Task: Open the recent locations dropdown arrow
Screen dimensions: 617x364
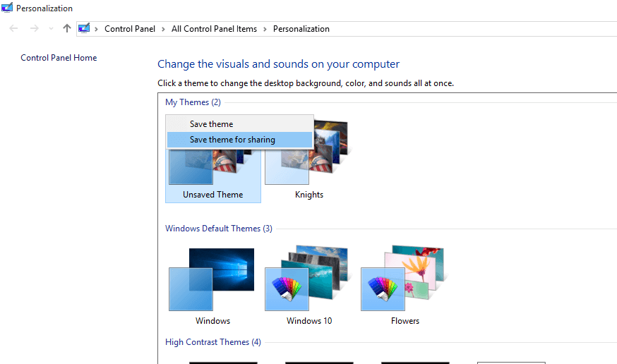Action: (x=51, y=29)
